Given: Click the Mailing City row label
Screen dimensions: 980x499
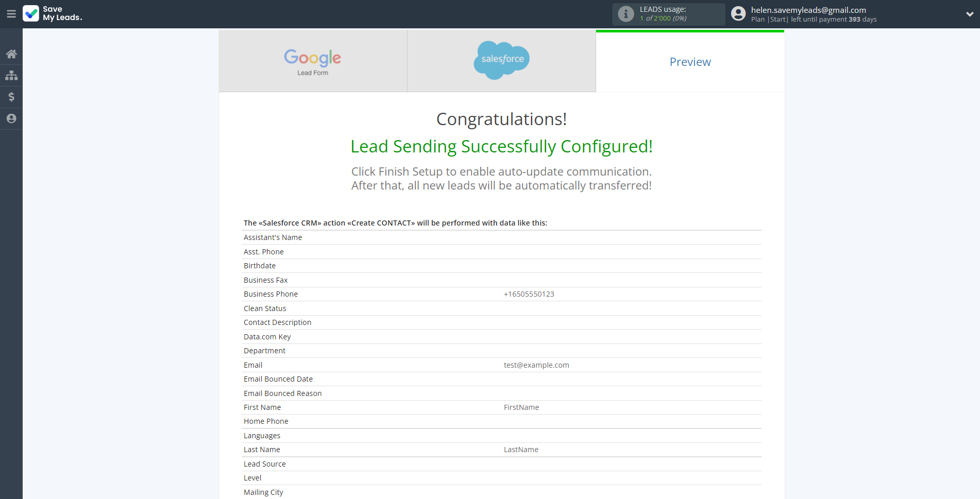Looking at the screenshot, I should click(x=263, y=492).
